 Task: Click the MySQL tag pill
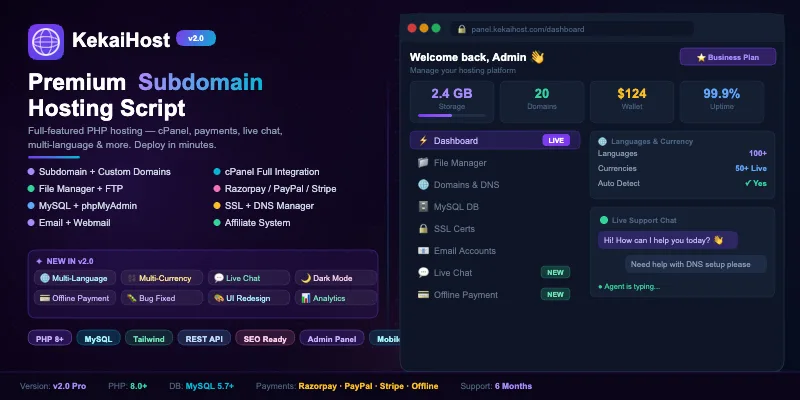point(98,339)
